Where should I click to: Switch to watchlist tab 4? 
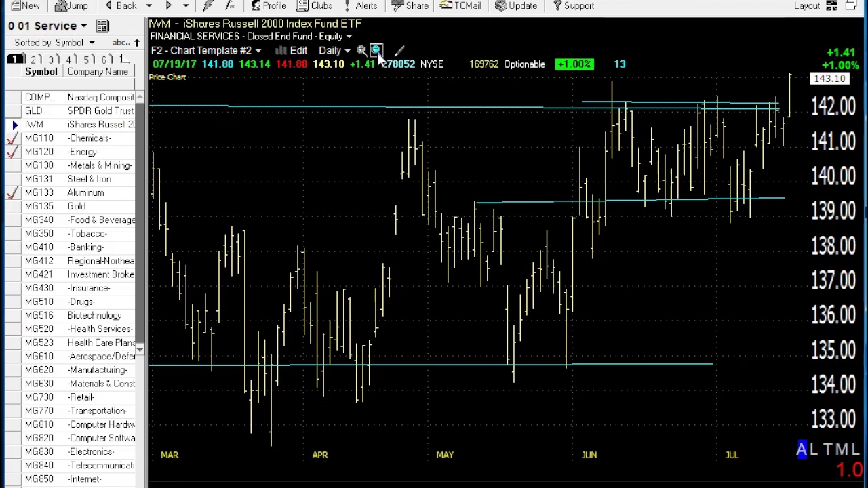[x=68, y=60]
